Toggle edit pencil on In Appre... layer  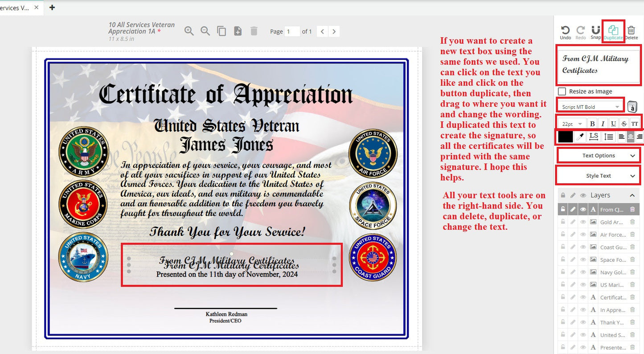(573, 310)
